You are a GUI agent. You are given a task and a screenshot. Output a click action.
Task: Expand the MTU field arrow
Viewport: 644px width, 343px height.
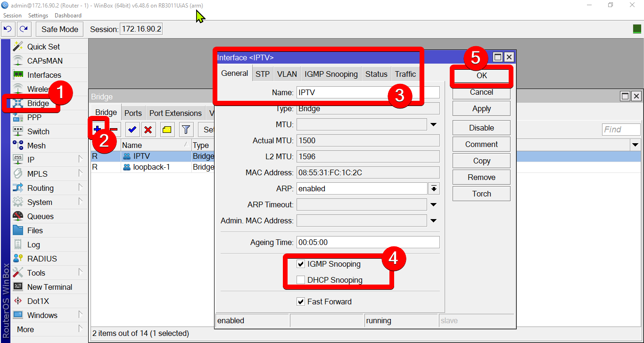pyautogui.click(x=434, y=125)
